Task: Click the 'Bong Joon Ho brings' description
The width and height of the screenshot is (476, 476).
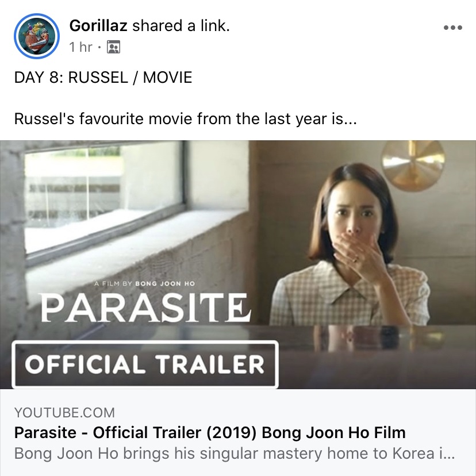Action: [x=235, y=454]
